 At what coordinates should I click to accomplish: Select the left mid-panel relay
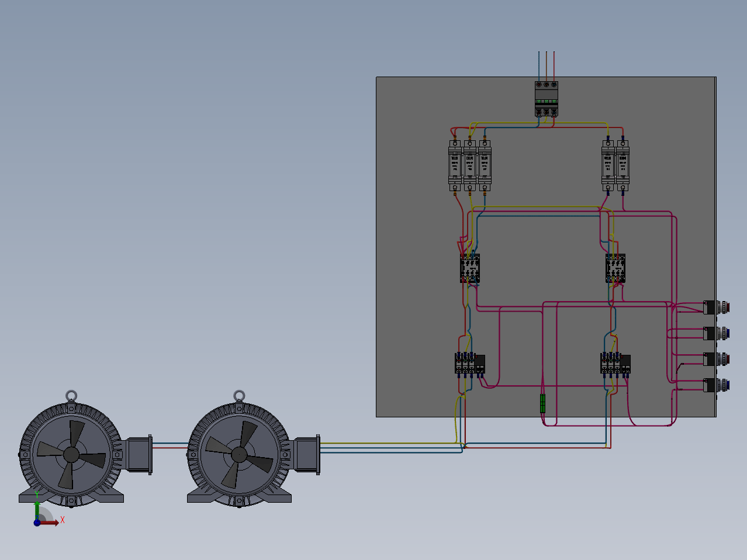(470, 268)
